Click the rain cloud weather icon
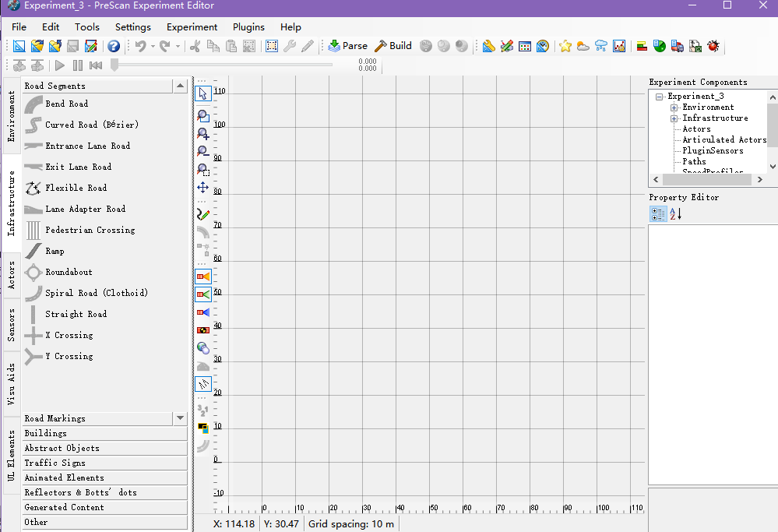Image resolution: width=778 pixels, height=532 pixels. pos(601,46)
